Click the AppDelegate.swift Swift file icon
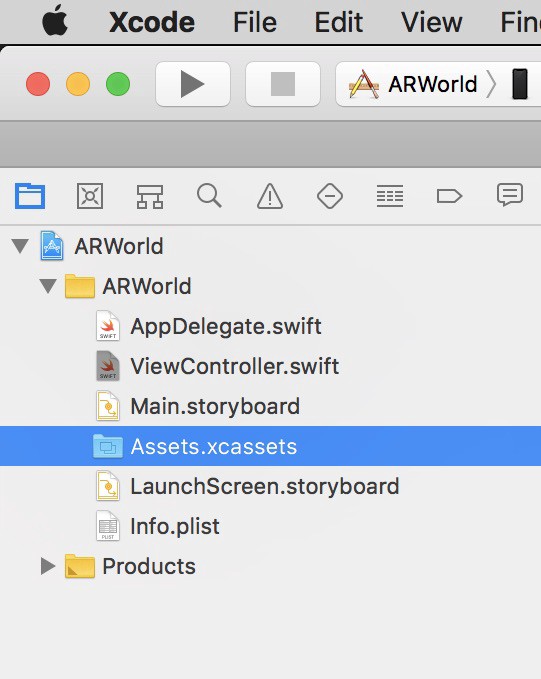The width and height of the screenshot is (541, 679). click(108, 326)
